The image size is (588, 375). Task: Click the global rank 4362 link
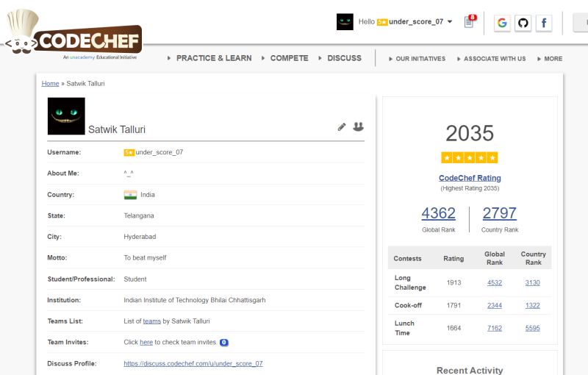438,213
